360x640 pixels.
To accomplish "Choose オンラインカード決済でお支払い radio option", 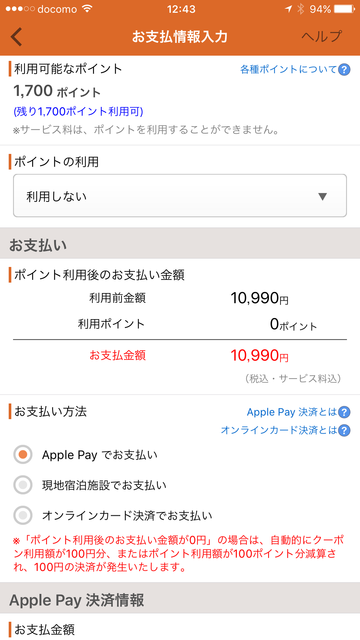I will pos(23,516).
